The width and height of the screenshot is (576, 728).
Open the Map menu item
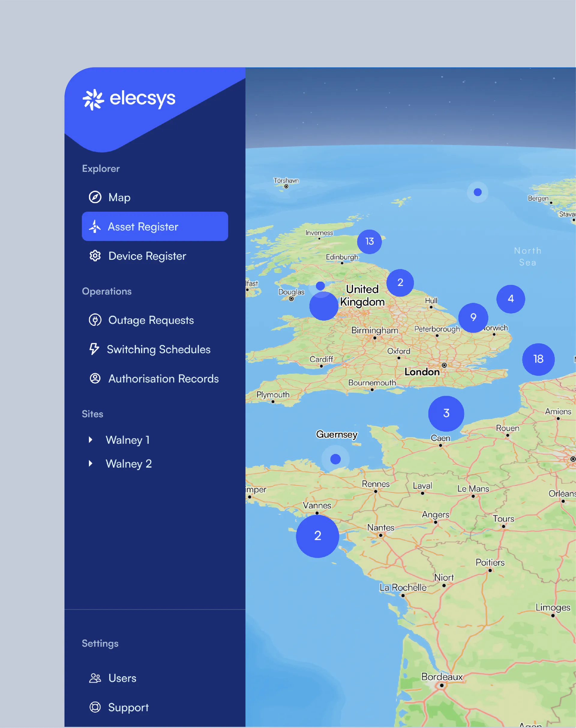(x=119, y=197)
